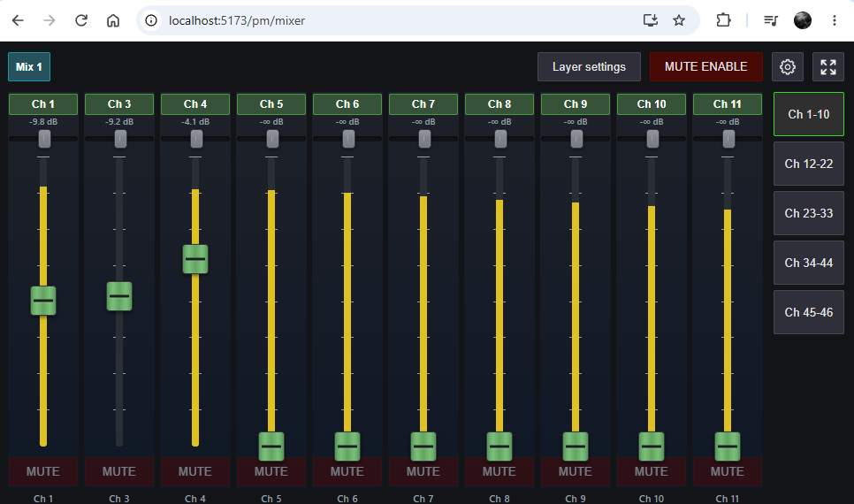Mute channel Ch 5
This screenshot has width=854, height=504.
(271, 471)
